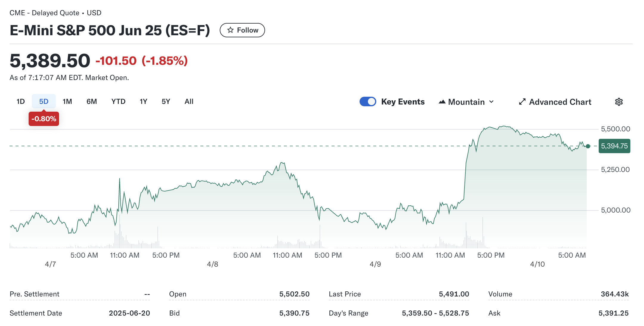Choose the YTD time range
Screen dimensions: 644x326
(118, 102)
